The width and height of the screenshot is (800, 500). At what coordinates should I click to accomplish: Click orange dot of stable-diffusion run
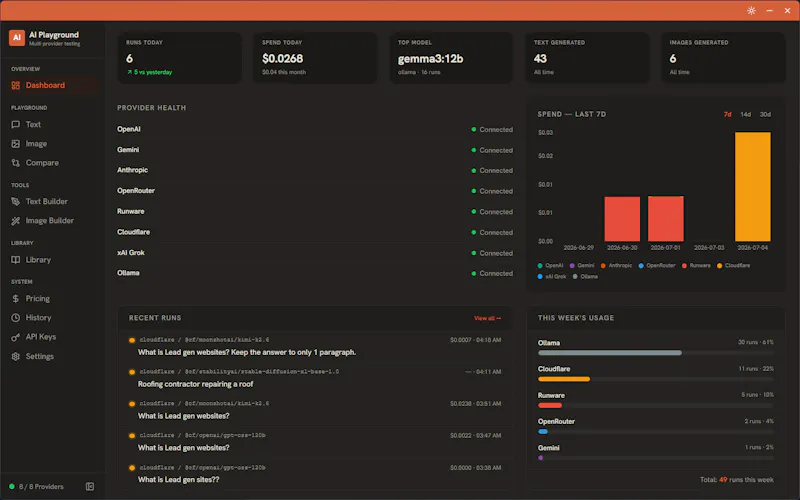point(132,372)
